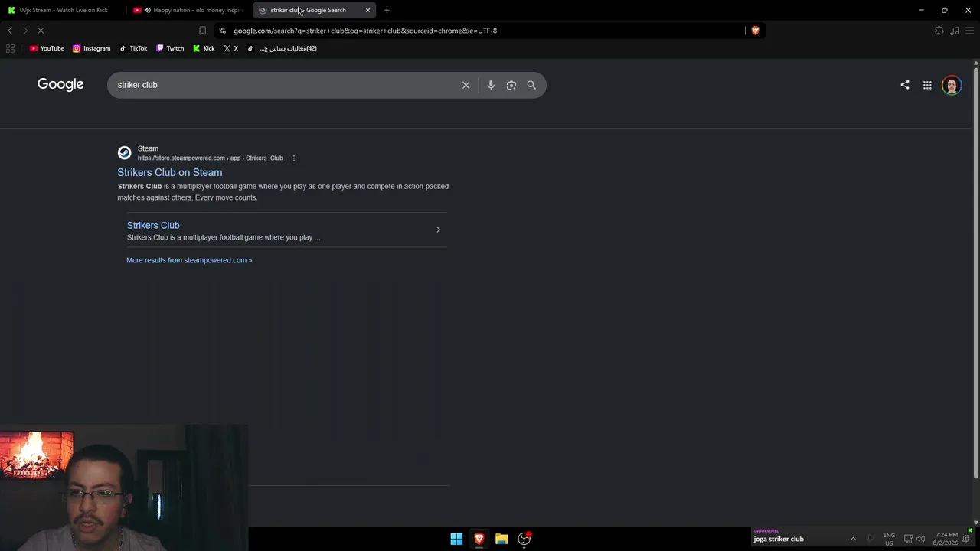The width and height of the screenshot is (980, 551).
Task: Open taskbar volume control
Action: pyautogui.click(x=920, y=539)
